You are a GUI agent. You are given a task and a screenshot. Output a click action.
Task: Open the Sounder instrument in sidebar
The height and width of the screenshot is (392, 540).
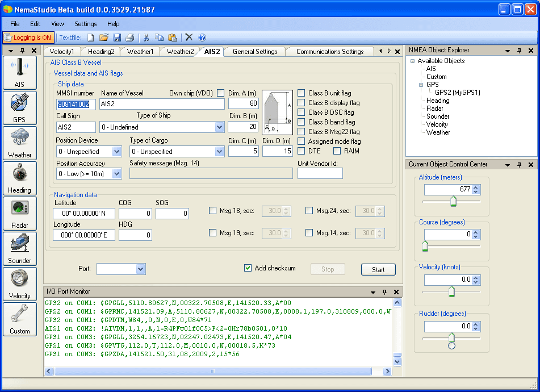coord(20,249)
